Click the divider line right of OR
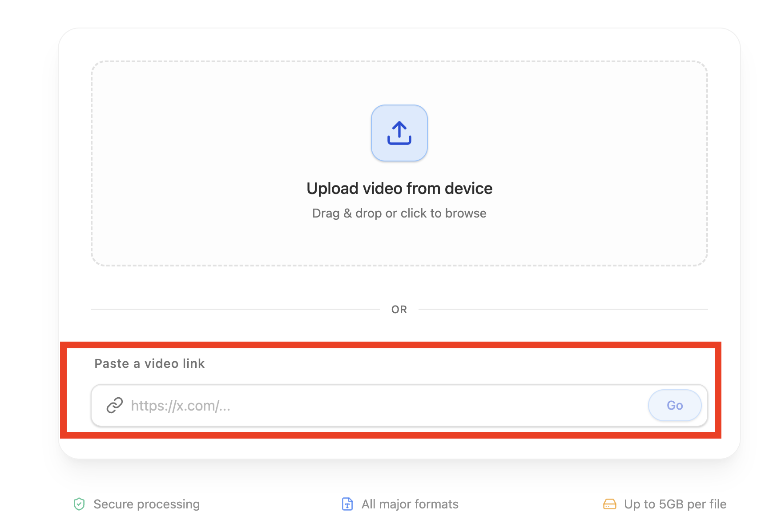 563,309
